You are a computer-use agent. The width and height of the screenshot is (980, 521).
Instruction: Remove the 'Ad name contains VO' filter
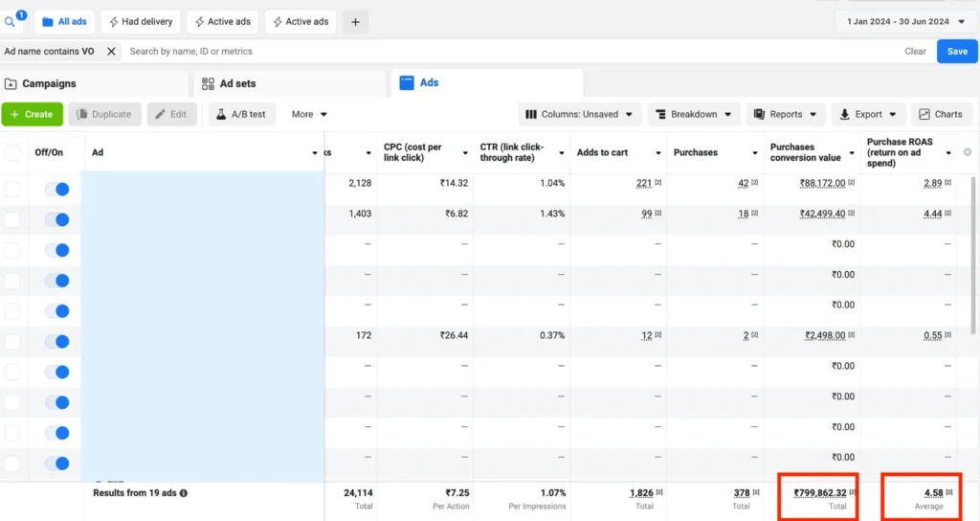(x=111, y=52)
